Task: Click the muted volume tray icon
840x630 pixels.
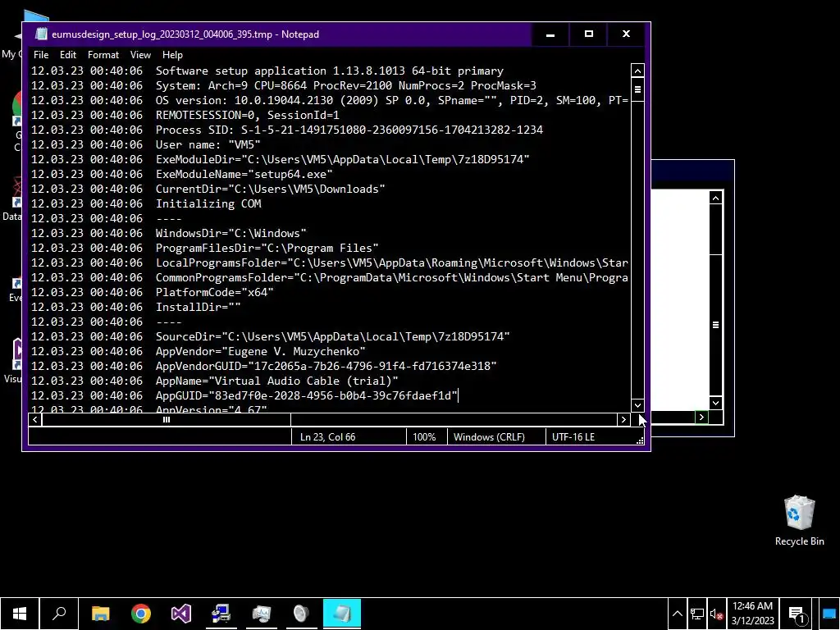Action: pyautogui.click(x=717, y=614)
